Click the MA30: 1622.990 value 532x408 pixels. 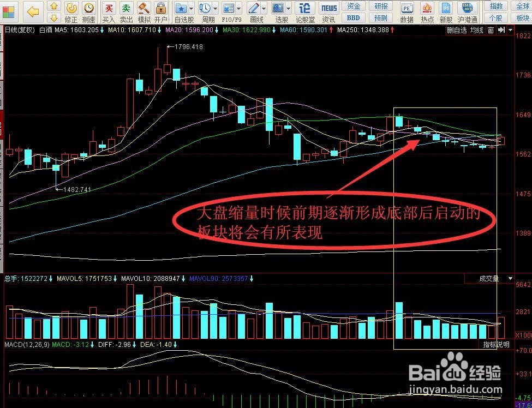[x=247, y=30]
